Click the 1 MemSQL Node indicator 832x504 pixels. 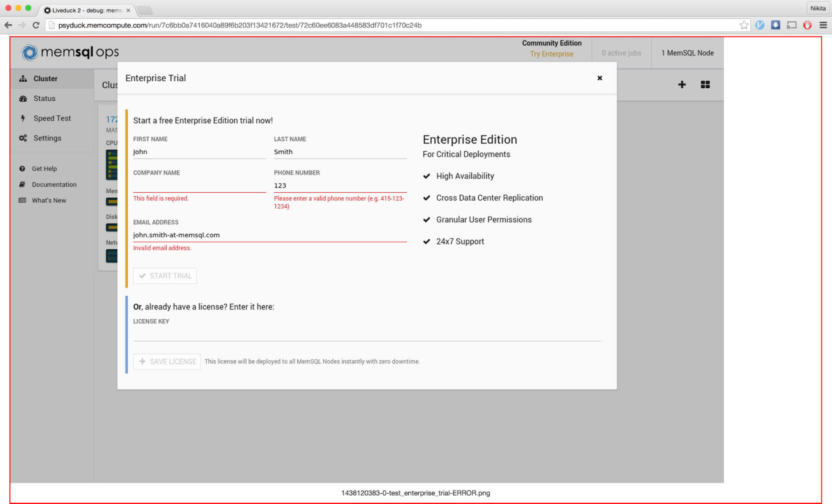tap(687, 53)
